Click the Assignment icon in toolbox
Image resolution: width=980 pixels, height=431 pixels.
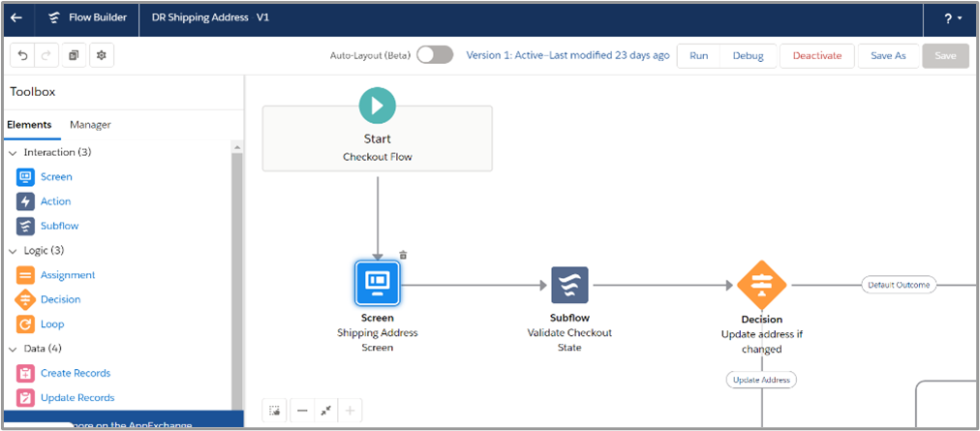(25, 275)
